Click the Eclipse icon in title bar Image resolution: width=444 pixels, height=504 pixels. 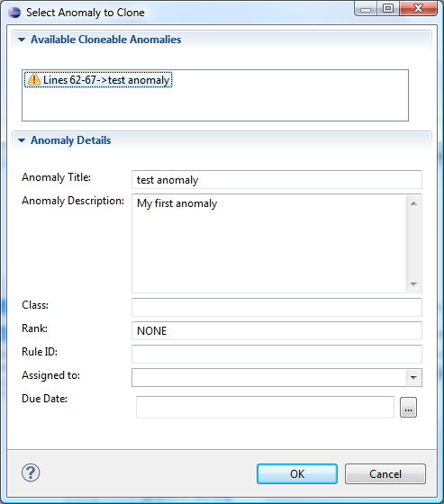(x=14, y=13)
